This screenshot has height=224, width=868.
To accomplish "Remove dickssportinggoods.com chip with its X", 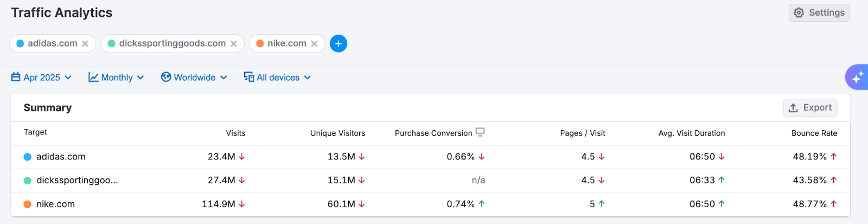I will click(234, 44).
